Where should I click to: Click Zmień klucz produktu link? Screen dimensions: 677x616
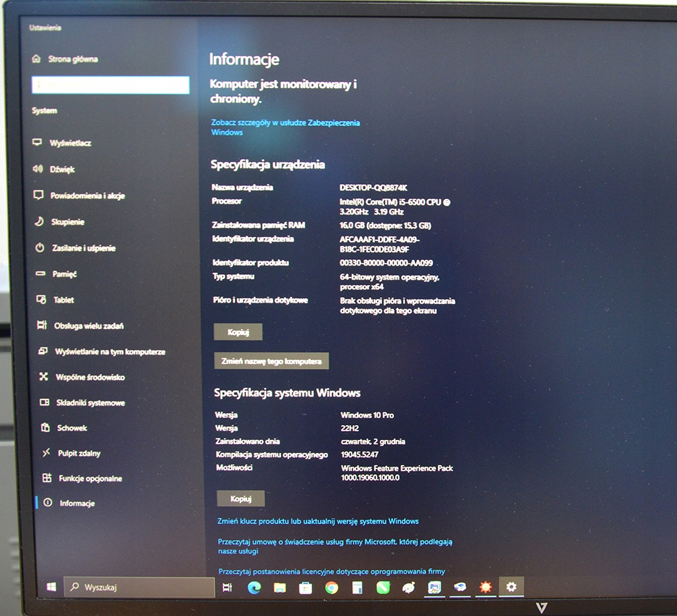click(x=318, y=521)
